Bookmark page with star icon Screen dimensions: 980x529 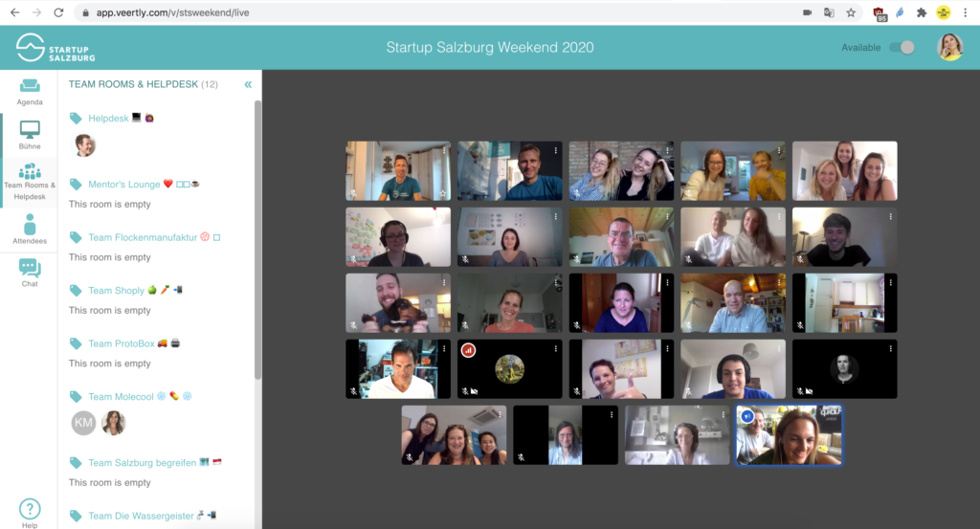[x=851, y=12]
